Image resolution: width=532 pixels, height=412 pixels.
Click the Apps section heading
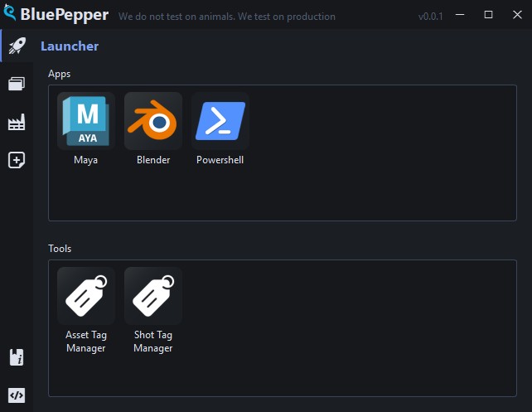[x=60, y=74]
